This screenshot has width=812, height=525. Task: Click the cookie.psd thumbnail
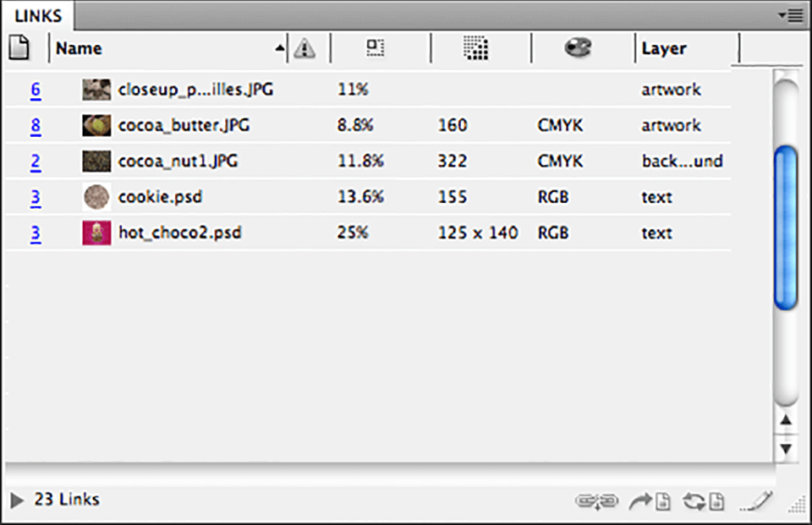[96, 197]
